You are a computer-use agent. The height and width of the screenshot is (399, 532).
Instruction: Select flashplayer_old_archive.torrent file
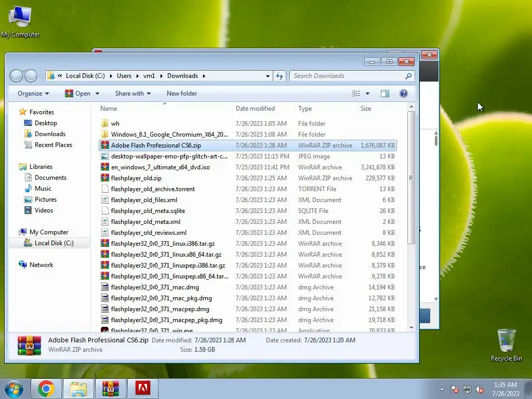(x=248, y=189)
